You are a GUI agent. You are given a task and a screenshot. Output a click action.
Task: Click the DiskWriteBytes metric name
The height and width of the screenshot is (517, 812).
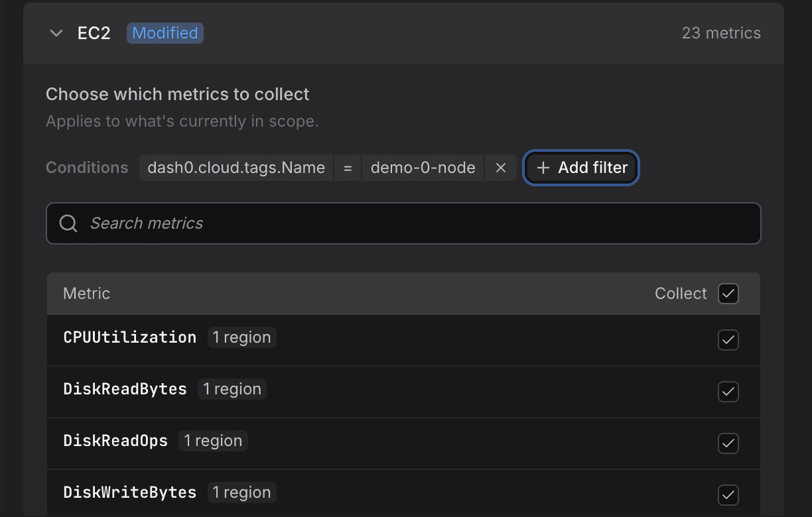tap(130, 492)
